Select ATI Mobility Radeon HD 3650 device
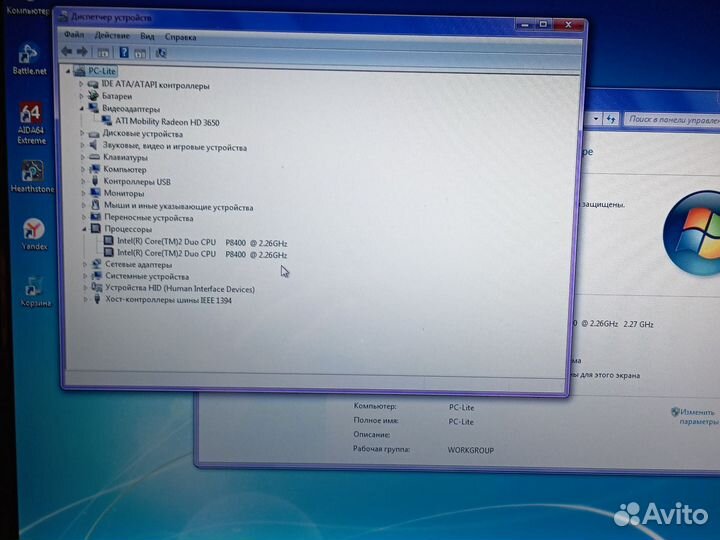 click(x=167, y=122)
